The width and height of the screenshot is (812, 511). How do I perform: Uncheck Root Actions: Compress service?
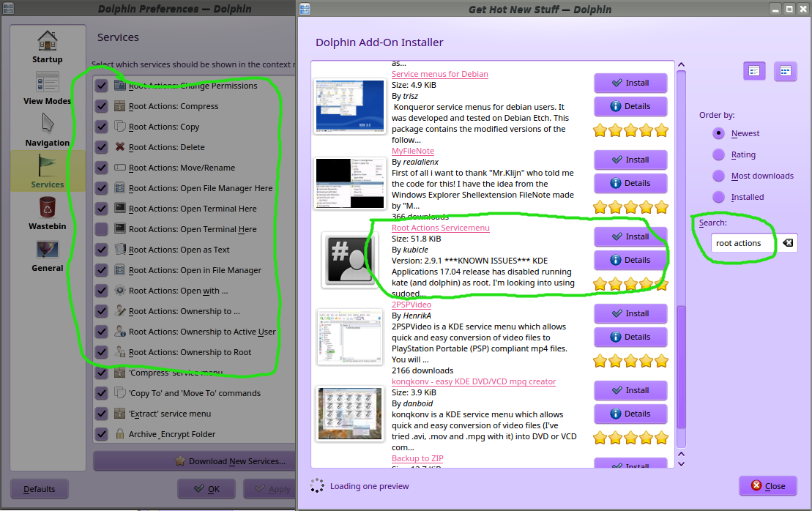click(101, 106)
